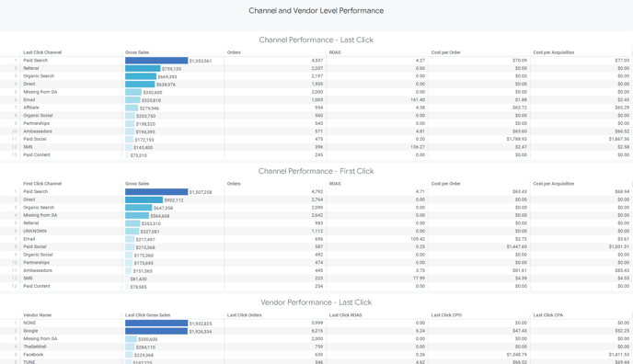633x364 pixels.
Task: Select the Paid Content value $75,310
Action: pyautogui.click(x=139, y=155)
